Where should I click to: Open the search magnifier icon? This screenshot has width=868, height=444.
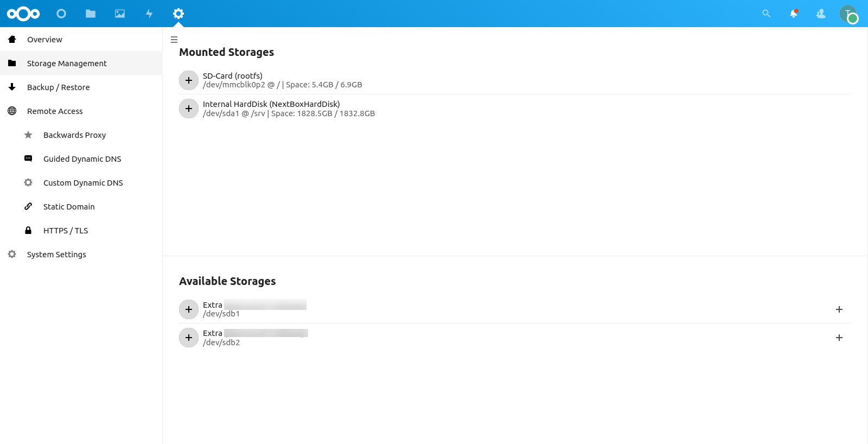tap(766, 14)
